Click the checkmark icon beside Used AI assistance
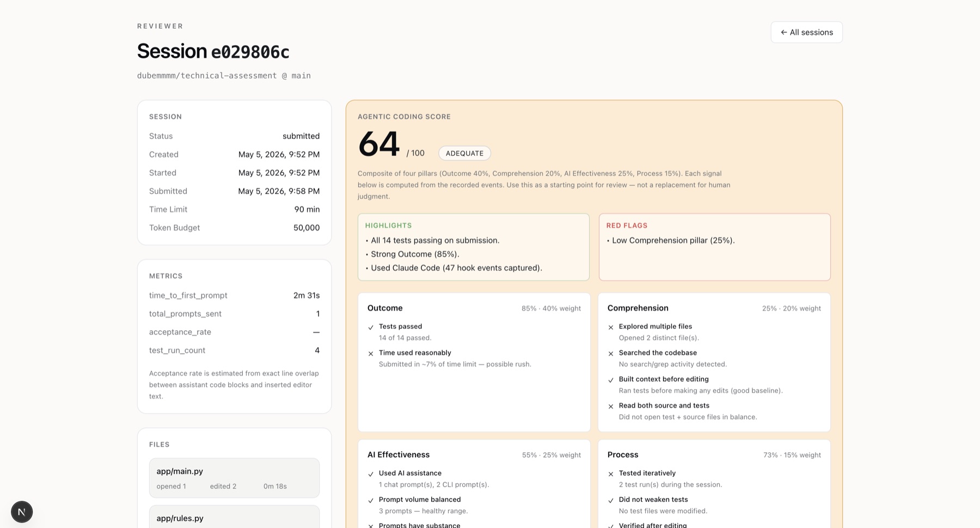980x528 pixels. coord(371,474)
